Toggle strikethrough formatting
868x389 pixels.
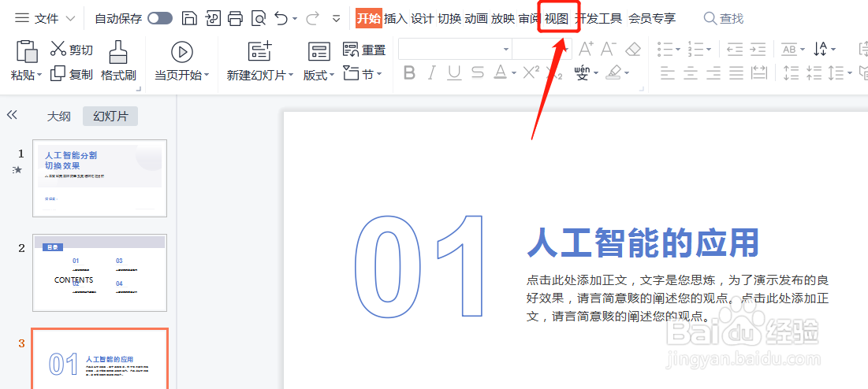[x=478, y=72]
